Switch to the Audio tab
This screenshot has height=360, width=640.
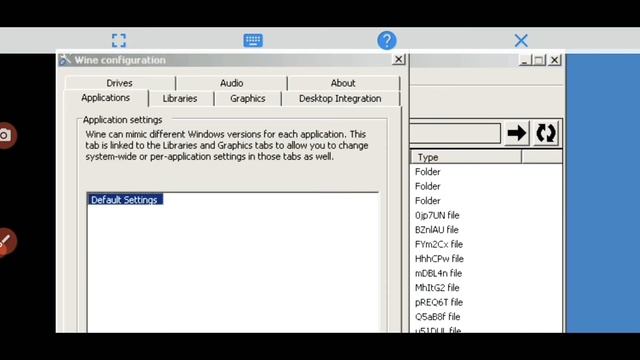click(231, 83)
